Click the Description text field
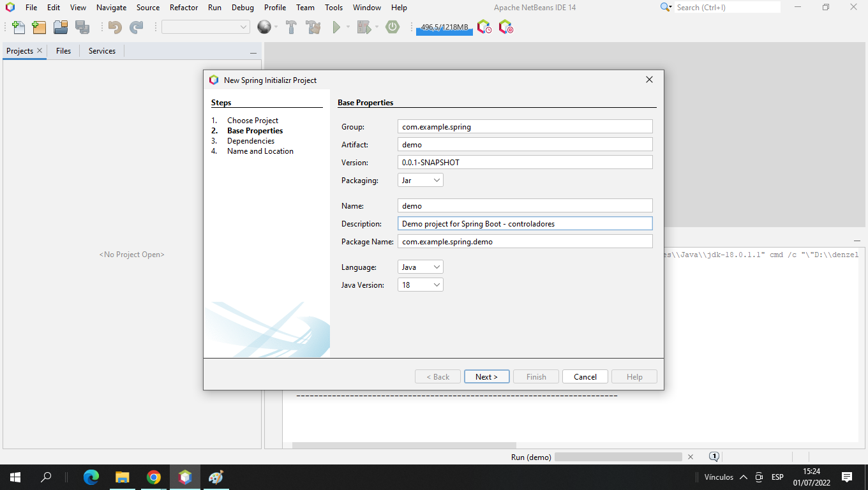This screenshot has height=490, width=868. coord(525,223)
